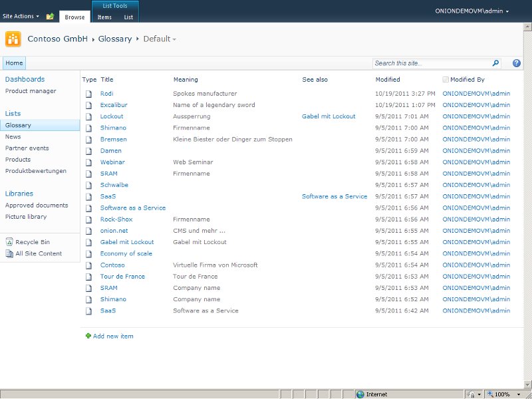Click the document icon beside Rodi
The height and width of the screenshot is (399, 532).
pyautogui.click(x=88, y=94)
